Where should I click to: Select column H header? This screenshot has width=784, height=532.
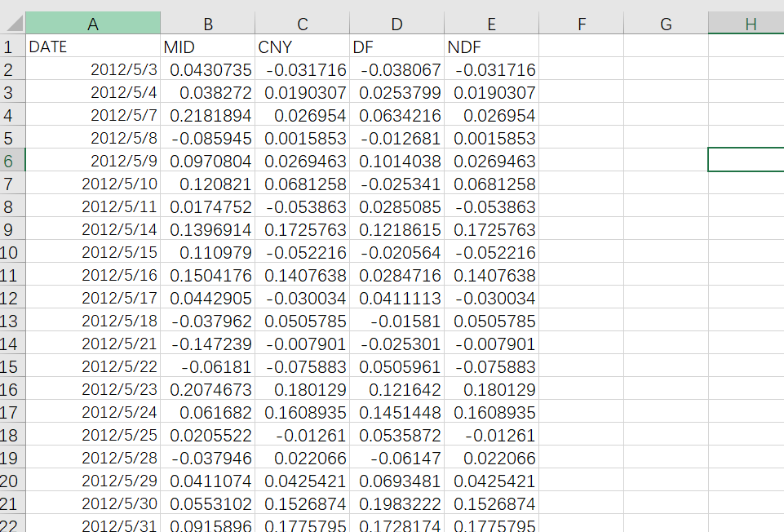pyautogui.click(x=746, y=23)
